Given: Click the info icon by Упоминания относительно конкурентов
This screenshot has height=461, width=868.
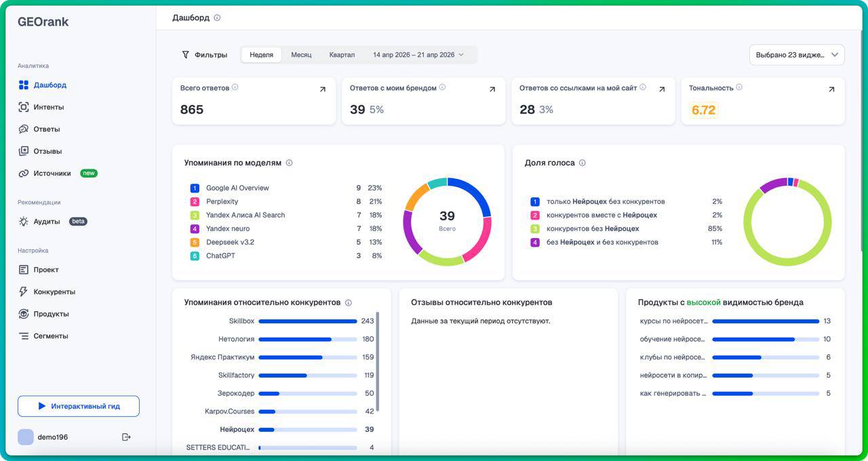Looking at the screenshot, I should 349,303.
